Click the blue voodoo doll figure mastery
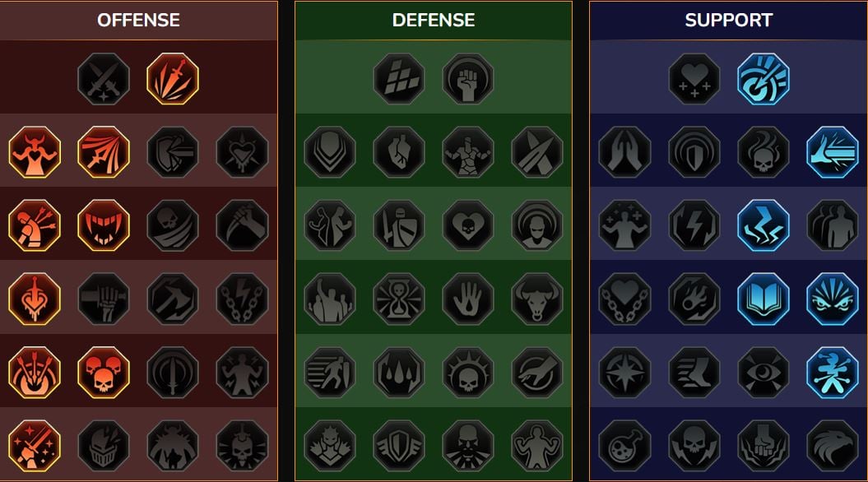868x482 pixels. [833, 373]
